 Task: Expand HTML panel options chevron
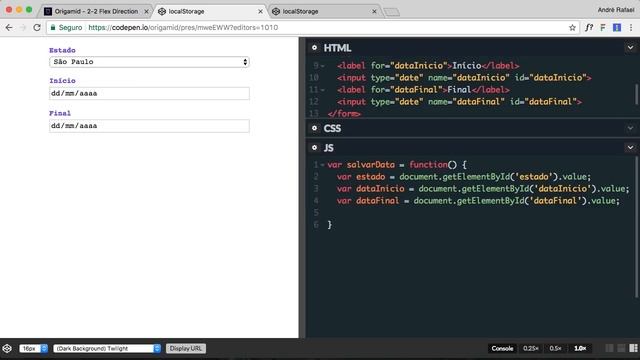tap(630, 48)
